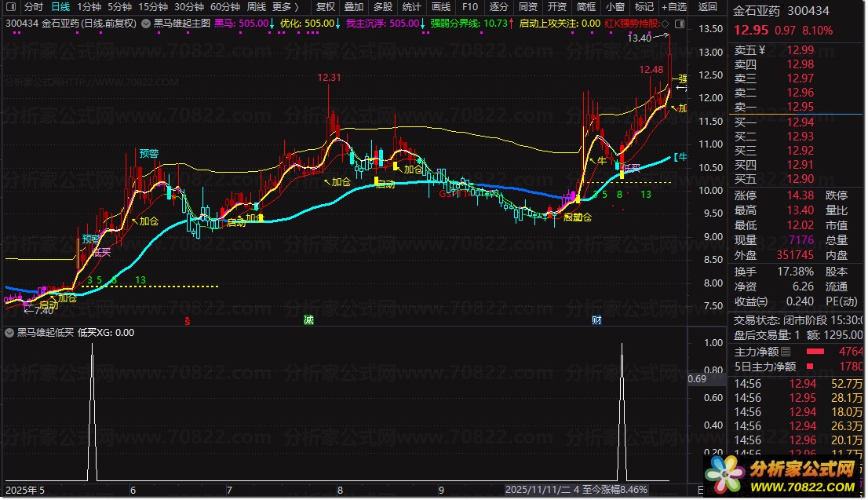The height and width of the screenshot is (500, 868).
Task: Click the green 减 marker on timeline
Action: 309,320
